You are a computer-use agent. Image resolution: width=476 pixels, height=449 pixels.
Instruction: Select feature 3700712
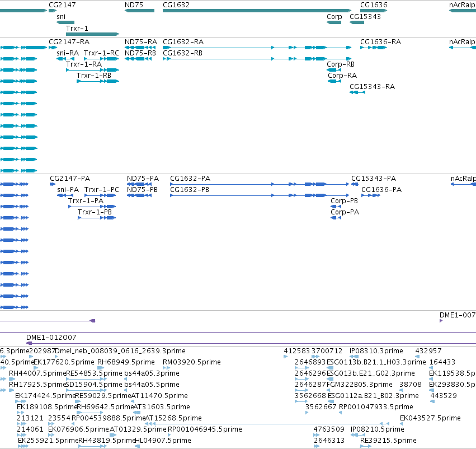327,351
